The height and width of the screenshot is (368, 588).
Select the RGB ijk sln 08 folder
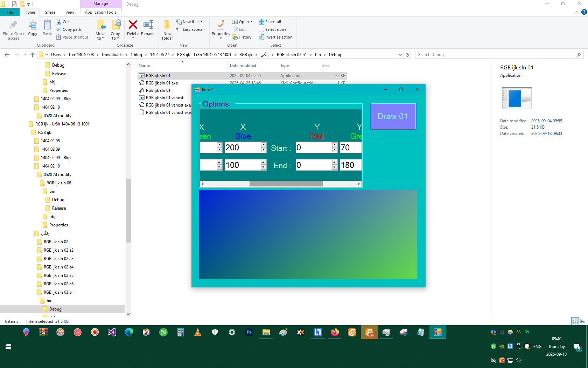(58, 183)
